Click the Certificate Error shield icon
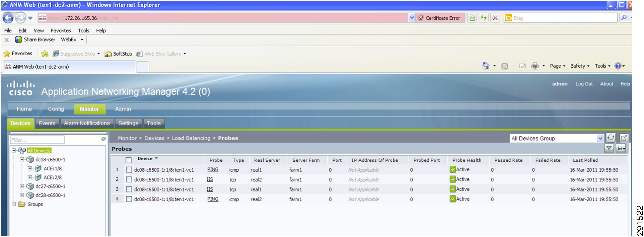Screen dimensions: 644x237 tap(421, 18)
